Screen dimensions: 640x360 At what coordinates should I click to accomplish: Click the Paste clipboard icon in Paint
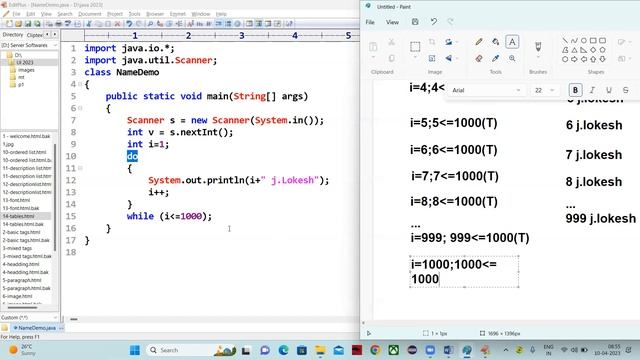(x=373, y=46)
